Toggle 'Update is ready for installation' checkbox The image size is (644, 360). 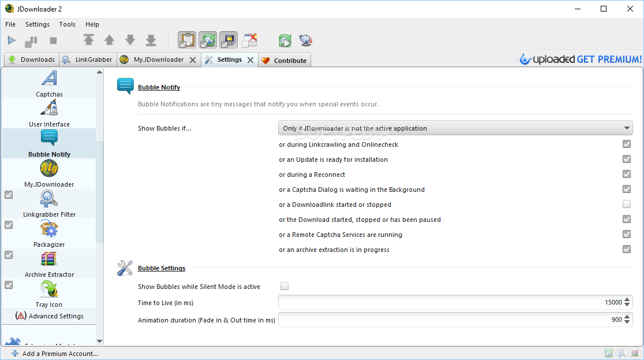pyautogui.click(x=626, y=159)
